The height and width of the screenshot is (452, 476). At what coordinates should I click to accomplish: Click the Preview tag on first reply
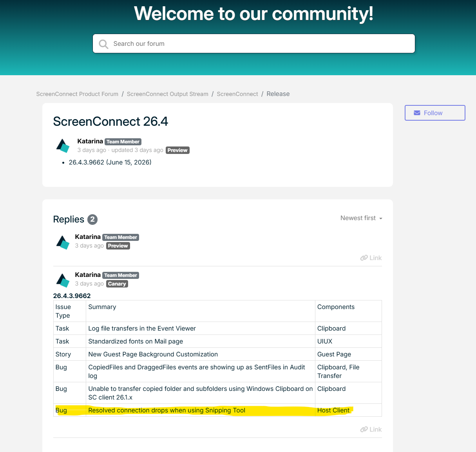(118, 246)
